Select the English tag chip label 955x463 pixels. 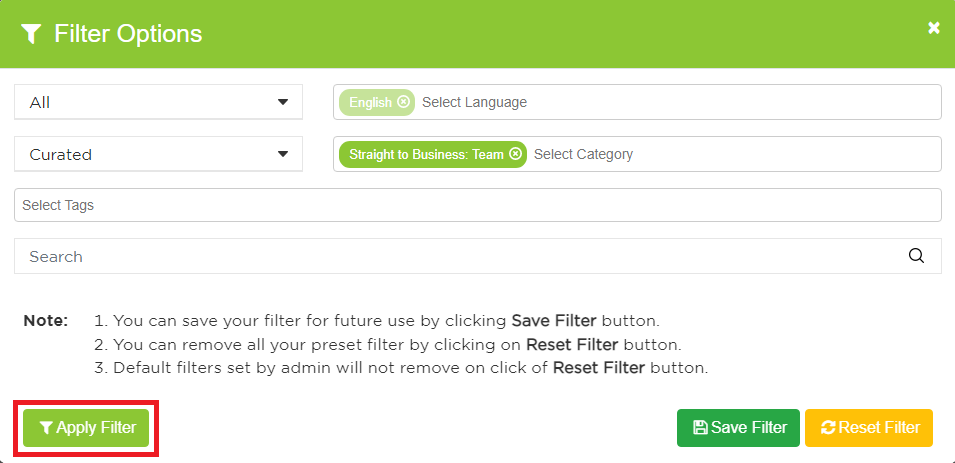click(370, 102)
